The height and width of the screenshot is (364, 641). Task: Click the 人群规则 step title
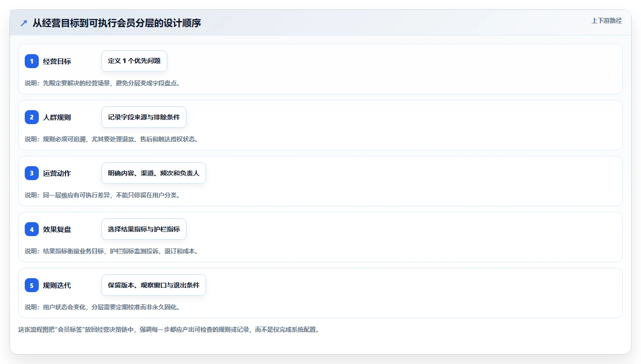click(x=57, y=117)
